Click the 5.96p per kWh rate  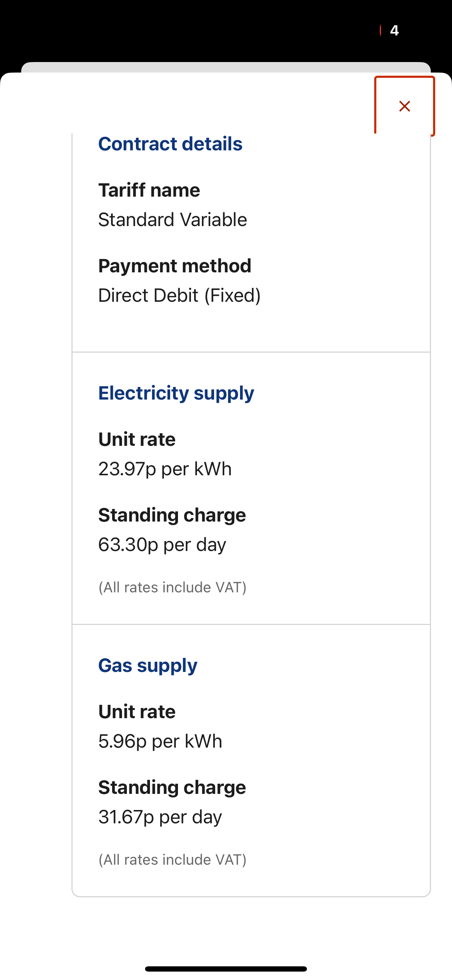point(160,741)
